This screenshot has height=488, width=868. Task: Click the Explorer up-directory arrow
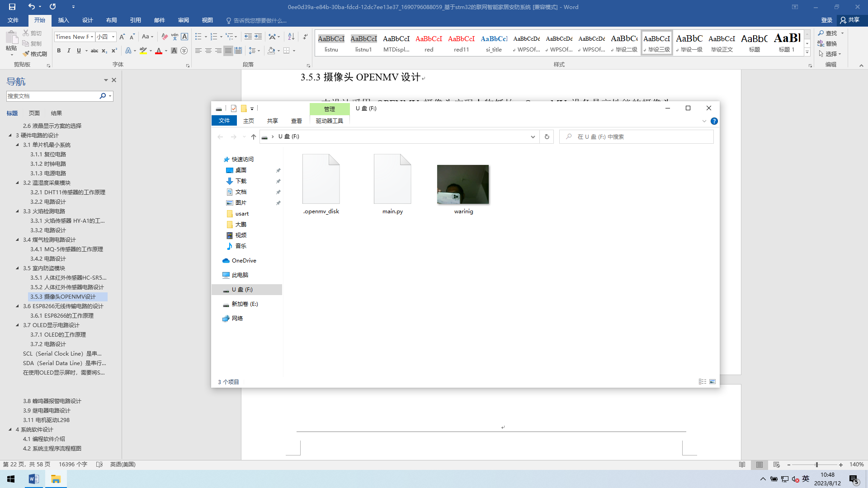click(x=253, y=136)
